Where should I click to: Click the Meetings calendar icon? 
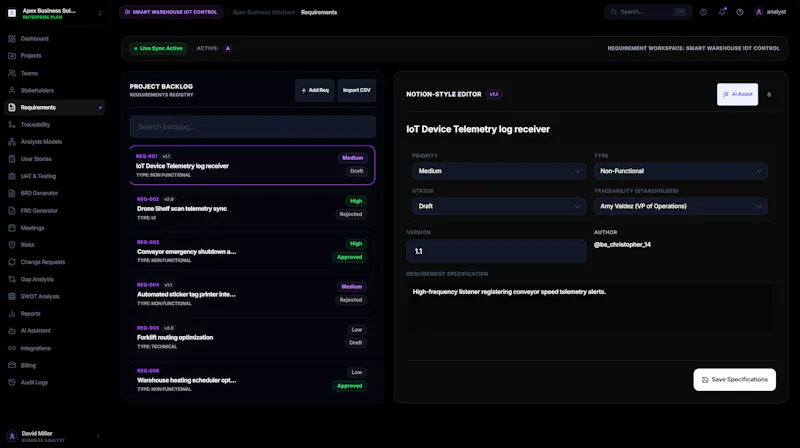(12, 228)
